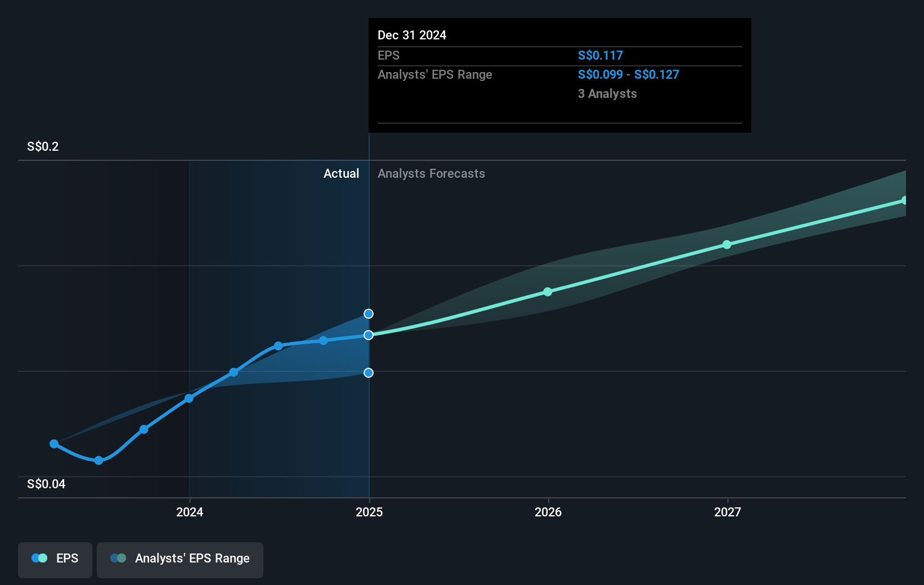Click the final forecast point at chart's right edge
The height and width of the screenshot is (585, 924).
click(x=904, y=200)
